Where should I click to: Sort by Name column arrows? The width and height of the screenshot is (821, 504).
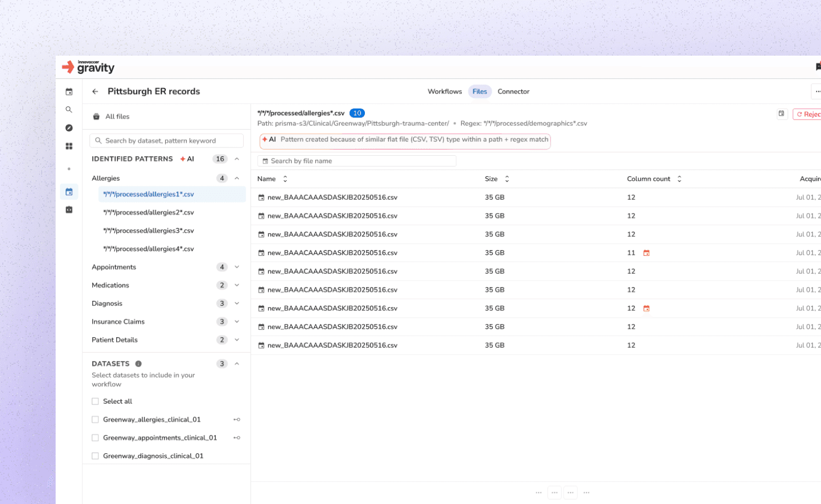[x=285, y=179]
